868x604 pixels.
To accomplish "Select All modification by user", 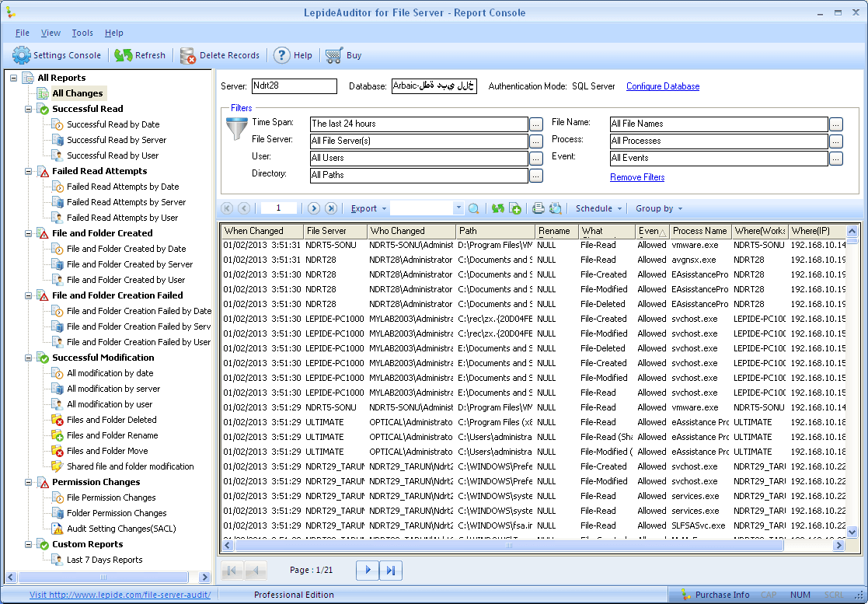I will [110, 405].
